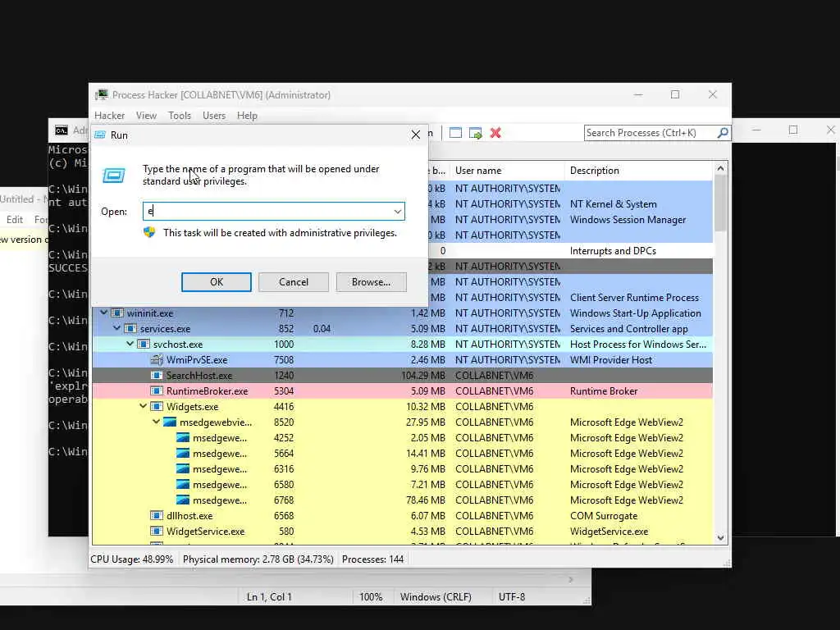Click msedgewe... icon in PID 6768 row
This screenshot has width=840, height=630.
183,500
